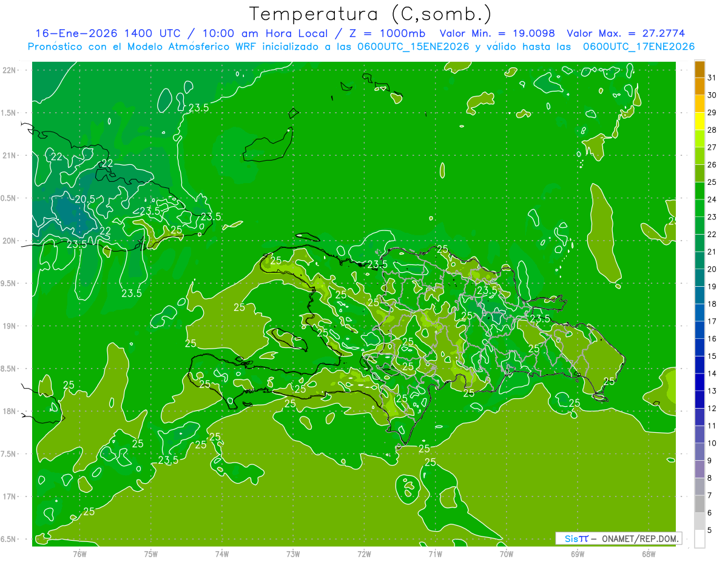Click the 'Valor Min. = 19.0098' text
The image size is (728, 562).
pos(497,33)
